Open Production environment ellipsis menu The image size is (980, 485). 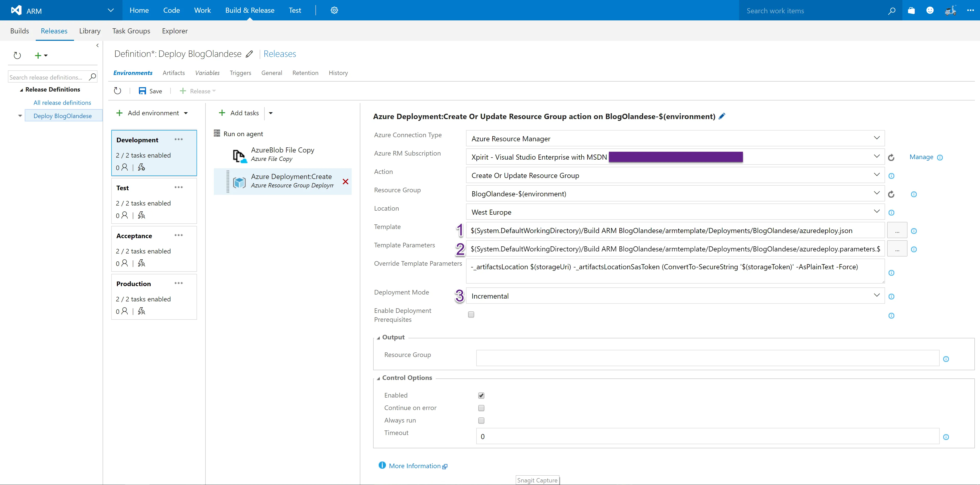tap(178, 283)
